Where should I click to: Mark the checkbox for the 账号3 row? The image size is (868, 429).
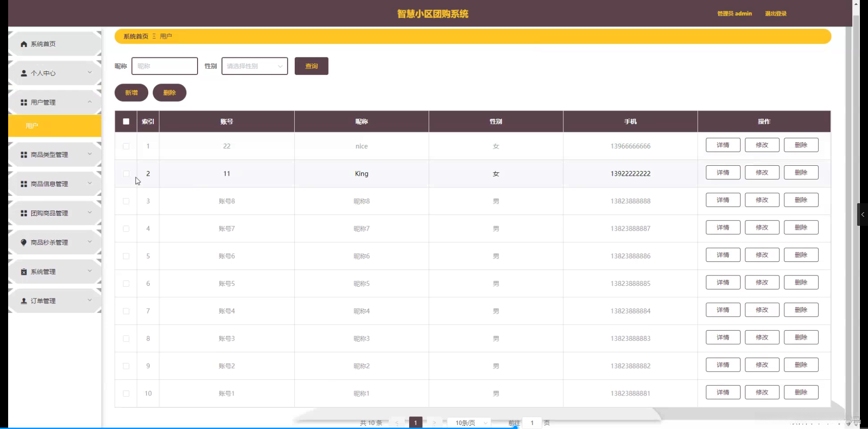point(126,339)
